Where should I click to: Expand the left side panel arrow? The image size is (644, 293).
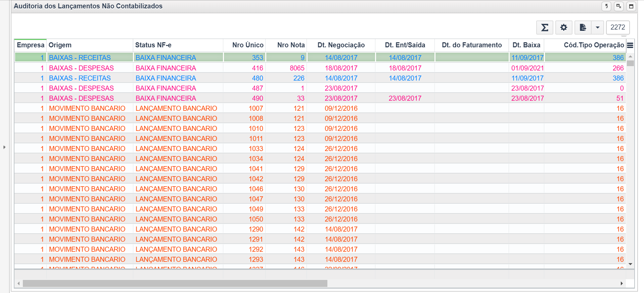(4, 147)
